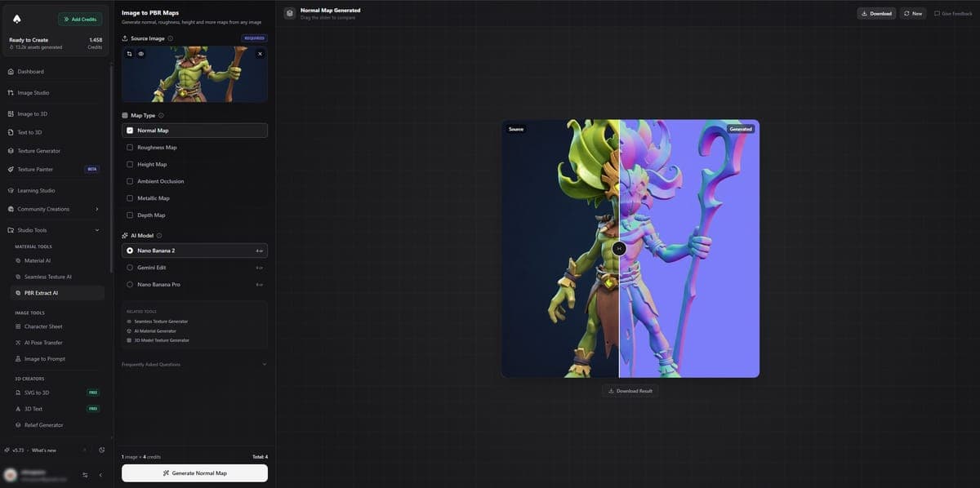Click the Download Result button
980x488 pixels.
(630, 391)
